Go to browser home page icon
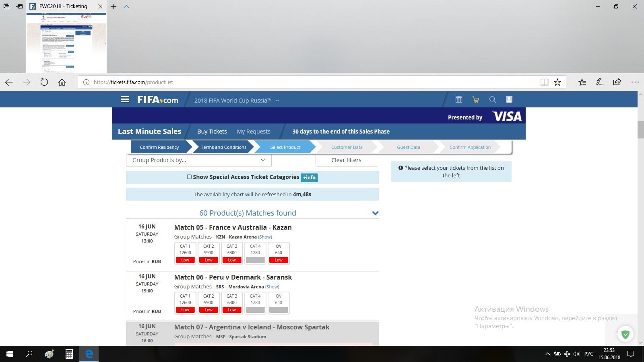The image size is (644, 362). (62, 82)
